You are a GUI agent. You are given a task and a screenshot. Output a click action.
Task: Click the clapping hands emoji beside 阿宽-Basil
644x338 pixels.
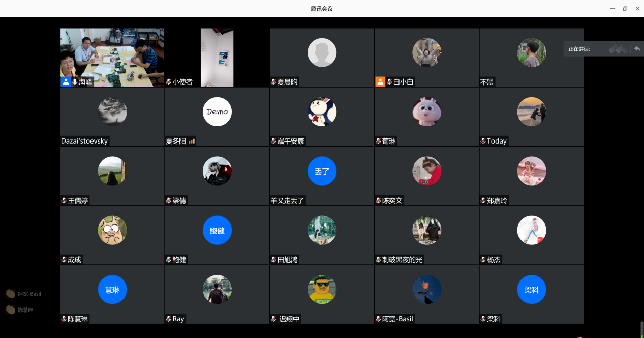pos(10,294)
